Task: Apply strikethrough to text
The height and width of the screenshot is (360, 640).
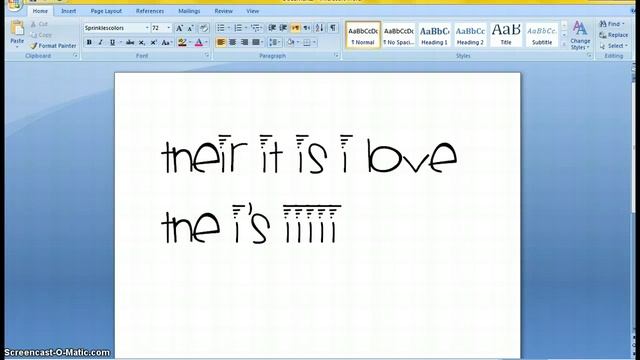Action: tap(130, 42)
